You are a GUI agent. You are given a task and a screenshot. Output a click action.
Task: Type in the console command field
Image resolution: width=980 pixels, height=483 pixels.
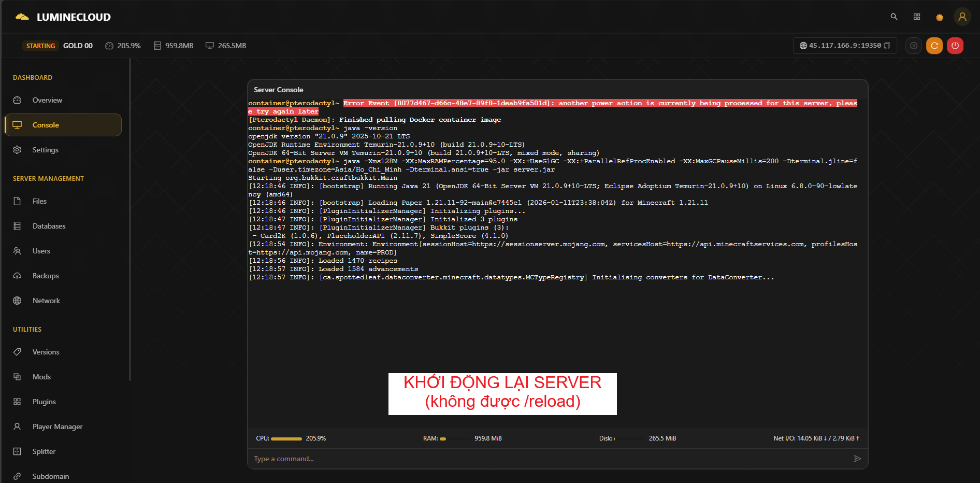point(549,459)
